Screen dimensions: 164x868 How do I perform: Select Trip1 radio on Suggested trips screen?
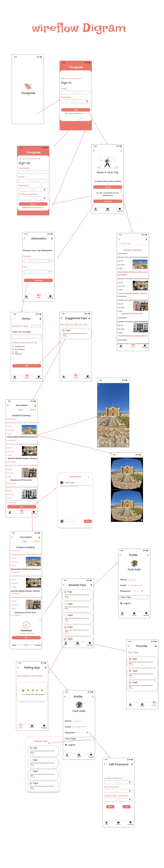pyautogui.click(x=64, y=330)
